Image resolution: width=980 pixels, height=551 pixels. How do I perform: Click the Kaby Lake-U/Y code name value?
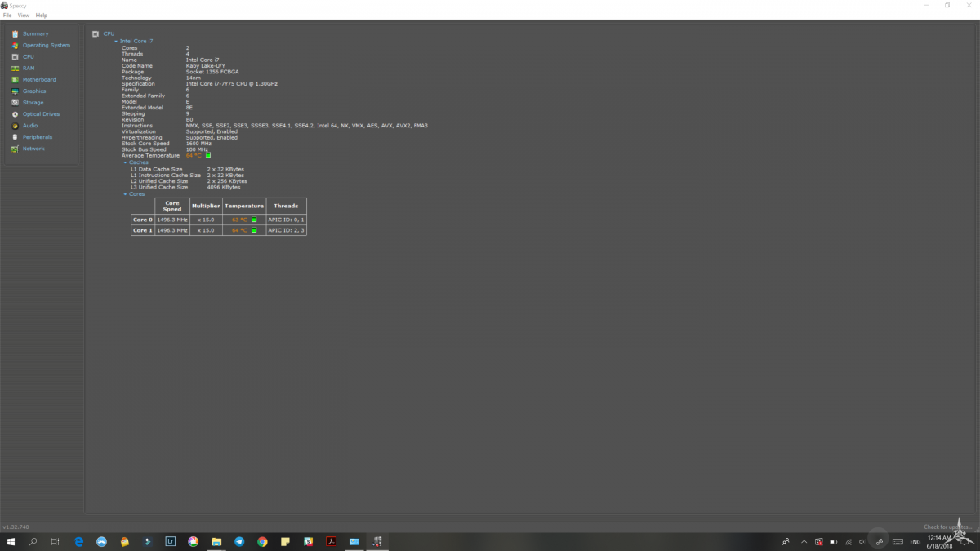coord(205,66)
